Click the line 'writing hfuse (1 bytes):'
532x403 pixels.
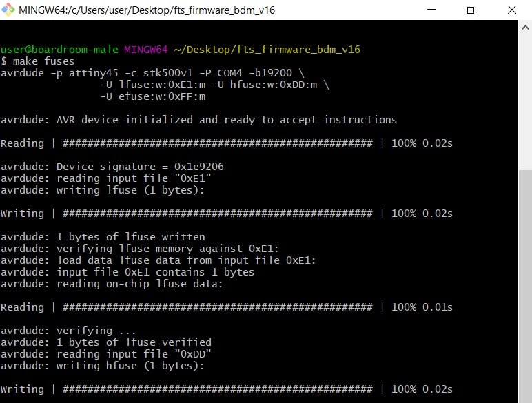[x=103, y=366]
